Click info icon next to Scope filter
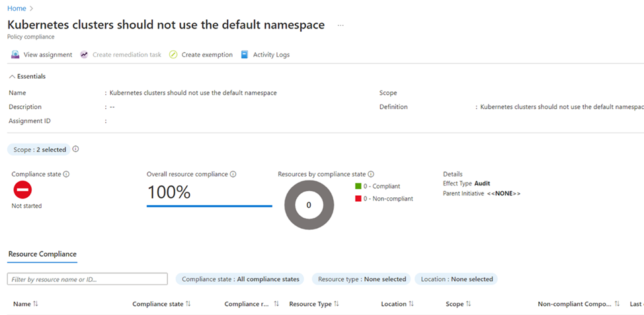The width and height of the screenshot is (644, 315). (75, 150)
